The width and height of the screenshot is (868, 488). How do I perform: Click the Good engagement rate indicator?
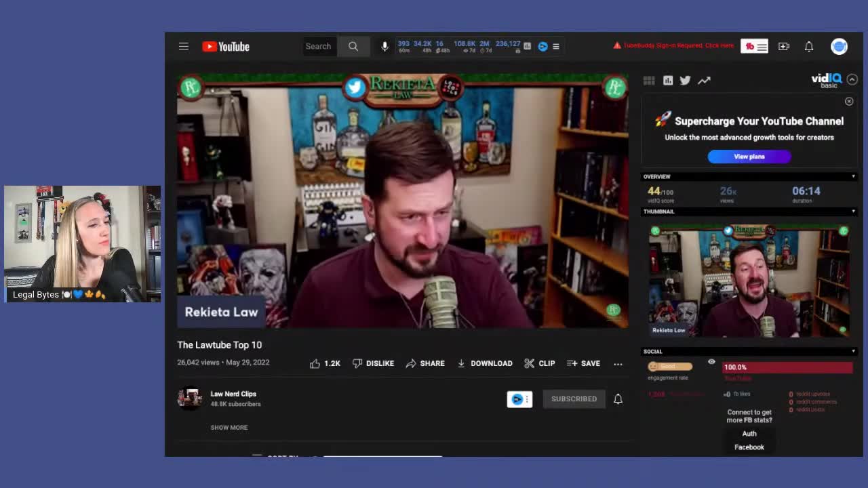tap(670, 367)
